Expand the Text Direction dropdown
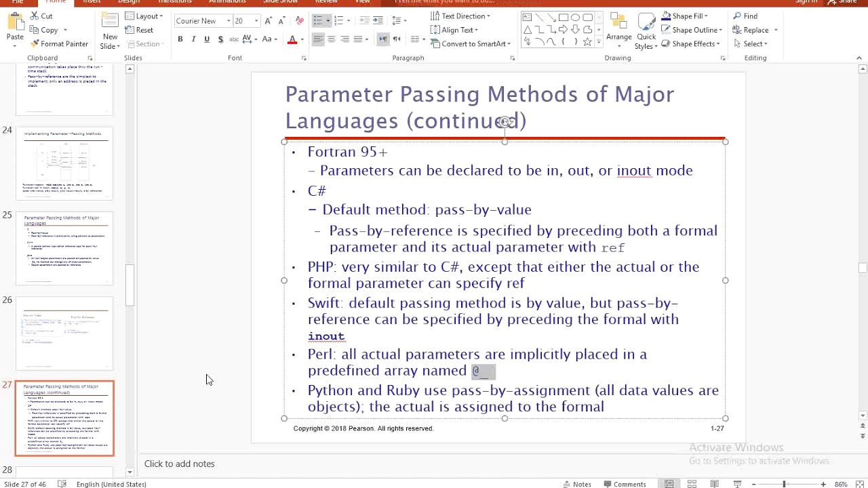 pyautogui.click(x=460, y=16)
